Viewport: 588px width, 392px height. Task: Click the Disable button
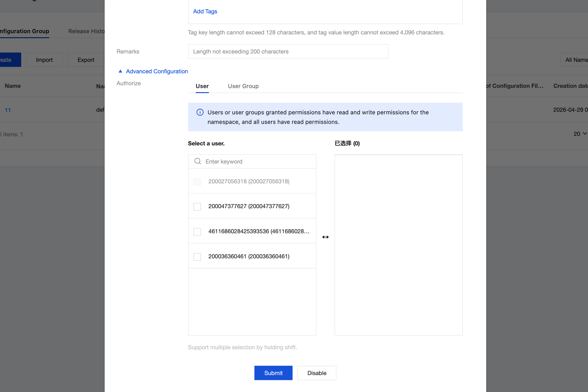pos(317,373)
